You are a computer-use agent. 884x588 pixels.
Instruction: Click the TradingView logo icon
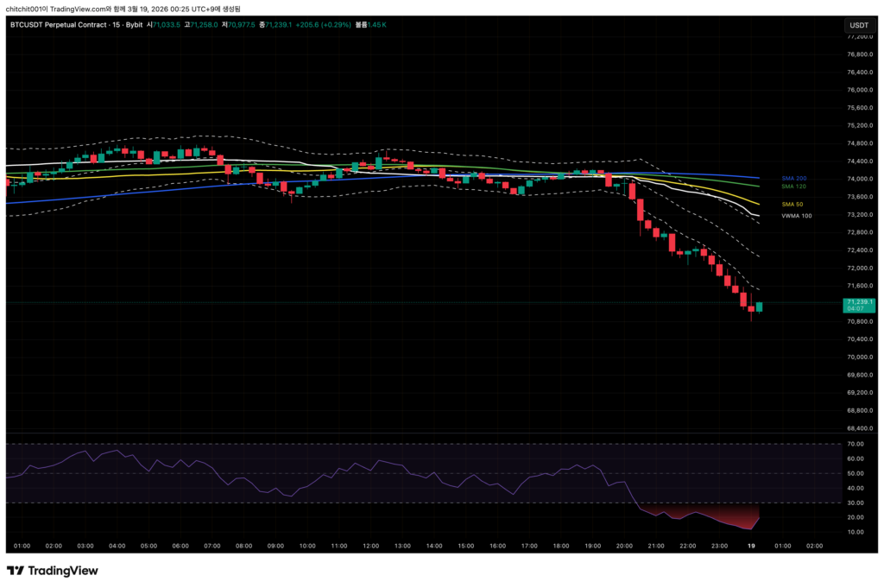click(15, 571)
